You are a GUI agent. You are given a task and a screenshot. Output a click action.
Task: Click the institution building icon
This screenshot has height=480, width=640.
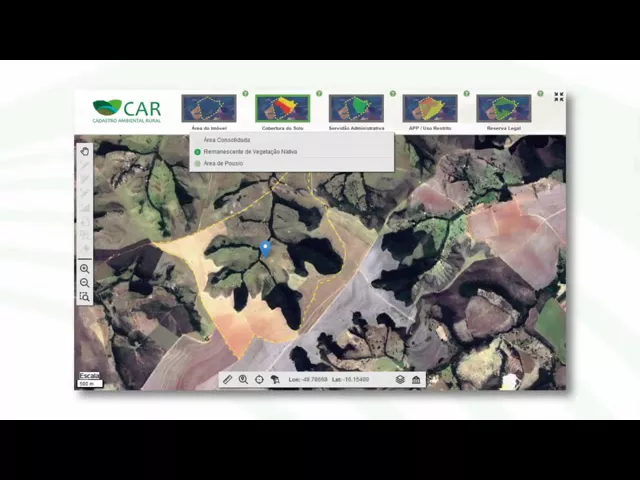point(416,380)
